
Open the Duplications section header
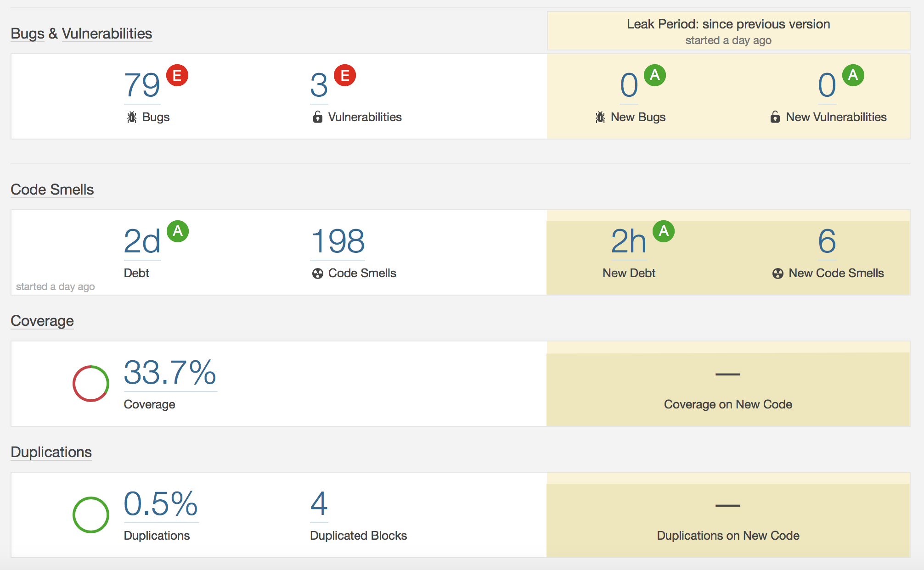click(x=51, y=453)
